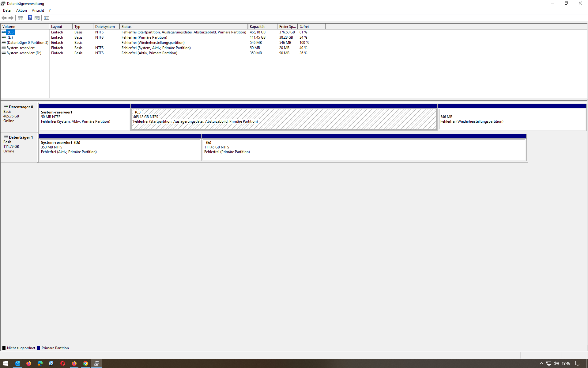Viewport: 588px width, 368px height.
Task: Click the back arrow toolbar icon
Action: (4, 18)
